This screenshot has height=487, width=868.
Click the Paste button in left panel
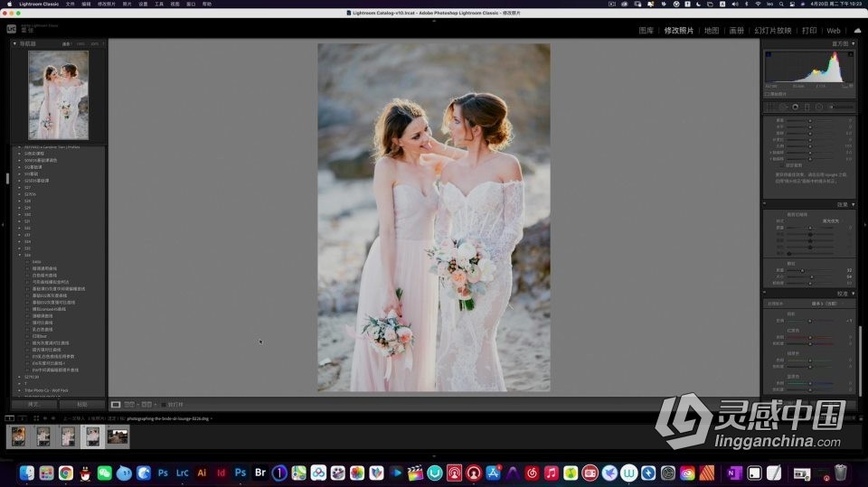pyautogui.click(x=82, y=404)
